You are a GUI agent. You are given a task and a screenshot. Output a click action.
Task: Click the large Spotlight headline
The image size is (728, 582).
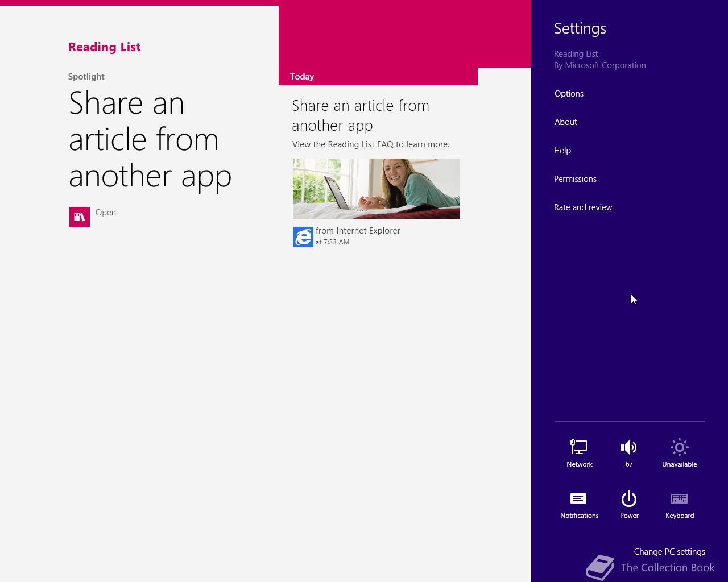150,139
